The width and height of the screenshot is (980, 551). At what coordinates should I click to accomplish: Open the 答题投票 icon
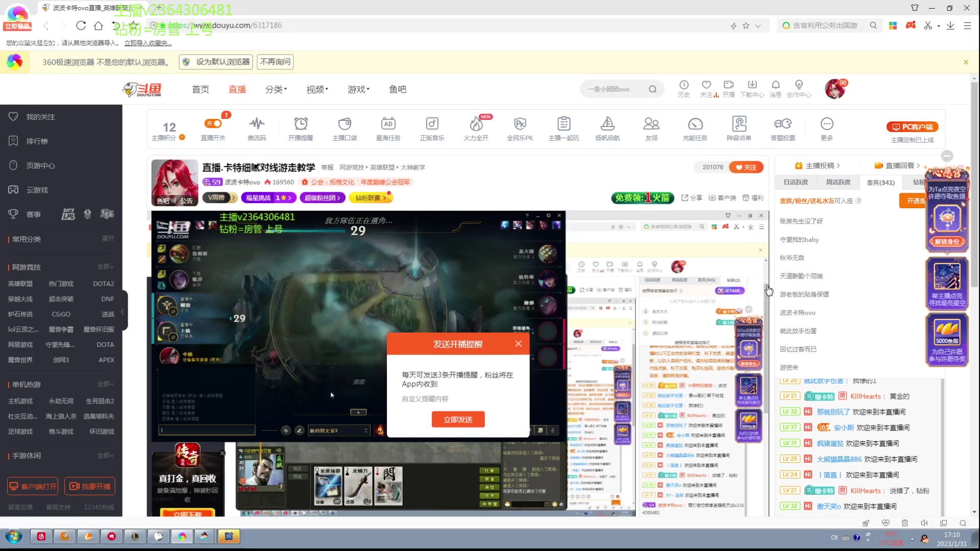(783, 129)
